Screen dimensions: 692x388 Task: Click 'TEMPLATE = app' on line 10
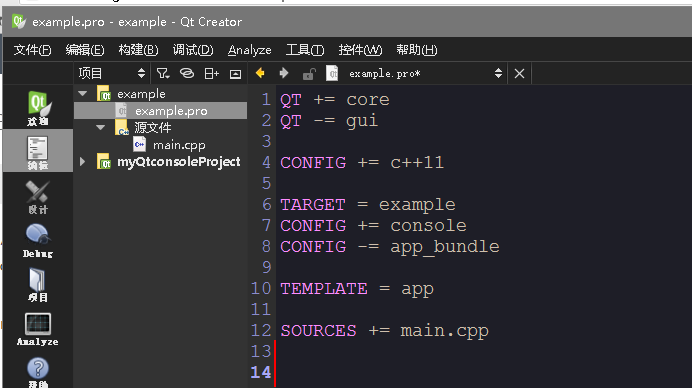357,289
